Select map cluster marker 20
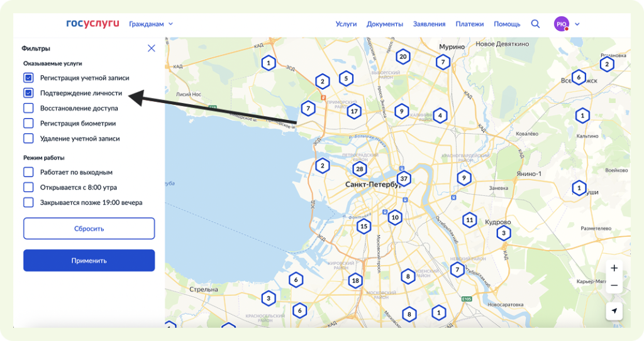The width and height of the screenshot is (644, 341). (403, 57)
